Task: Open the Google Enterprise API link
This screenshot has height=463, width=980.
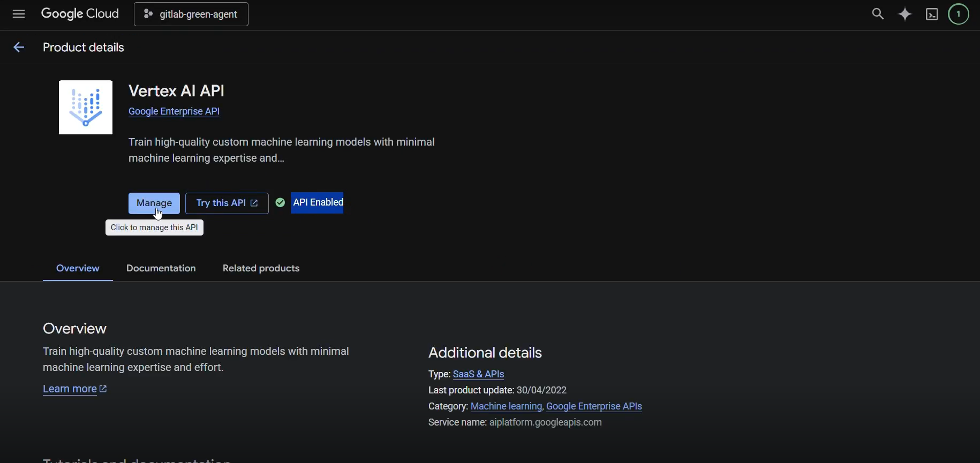Action: click(174, 111)
